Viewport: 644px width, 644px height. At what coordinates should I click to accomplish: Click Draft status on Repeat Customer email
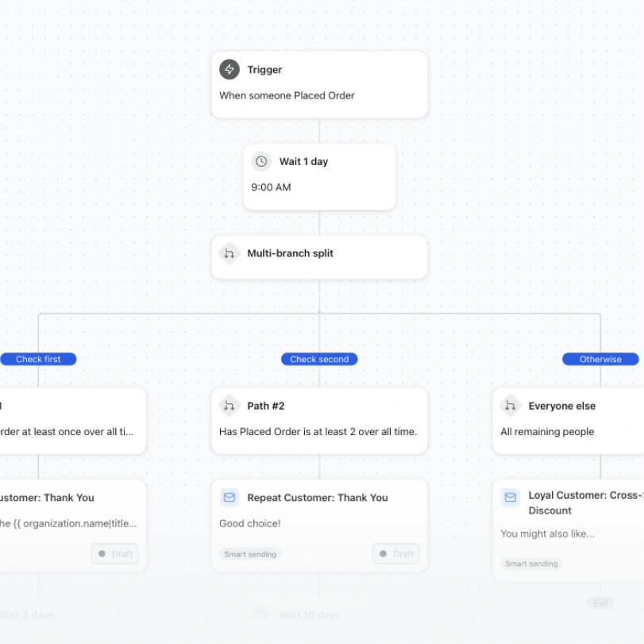396,553
